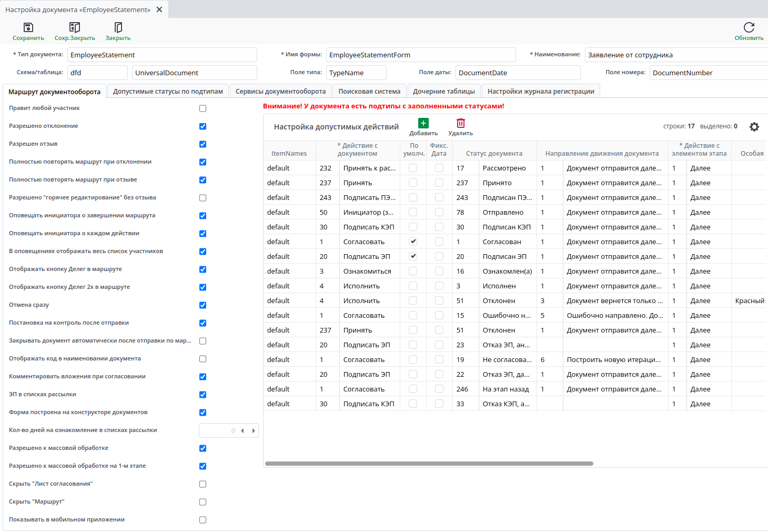Close the EmployeeStatement settings tab with X
This screenshot has height=532, width=768.
click(159, 9)
